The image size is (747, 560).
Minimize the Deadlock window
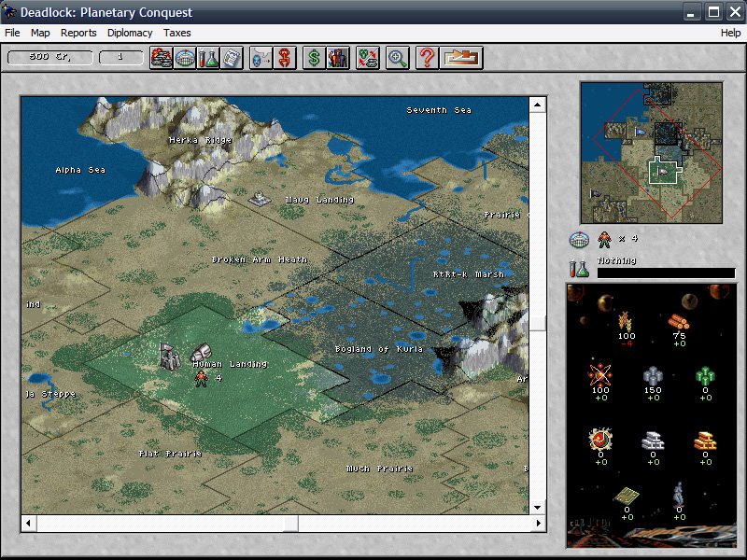(x=691, y=12)
